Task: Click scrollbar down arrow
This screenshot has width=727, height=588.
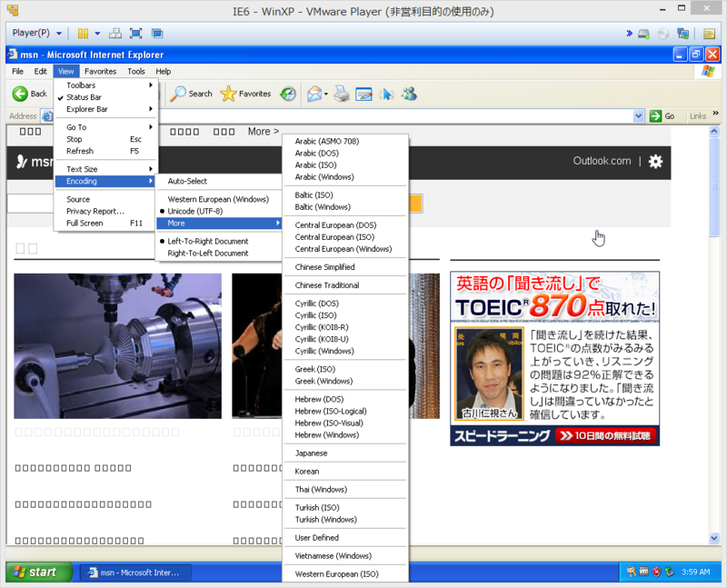Action: coord(714,538)
